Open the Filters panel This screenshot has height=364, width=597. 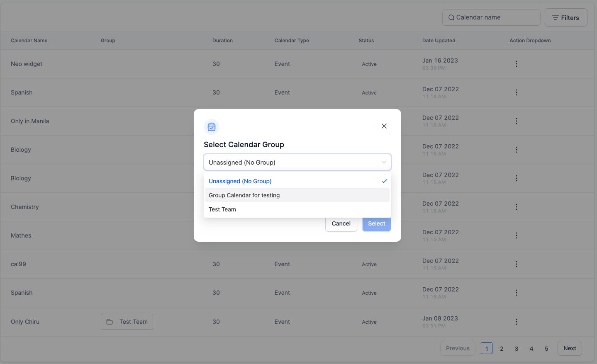(566, 17)
